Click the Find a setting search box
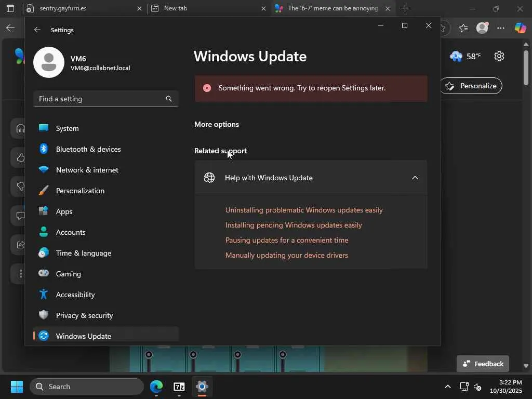The image size is (532, 399). pyautogui.click(x=106, y=99)
